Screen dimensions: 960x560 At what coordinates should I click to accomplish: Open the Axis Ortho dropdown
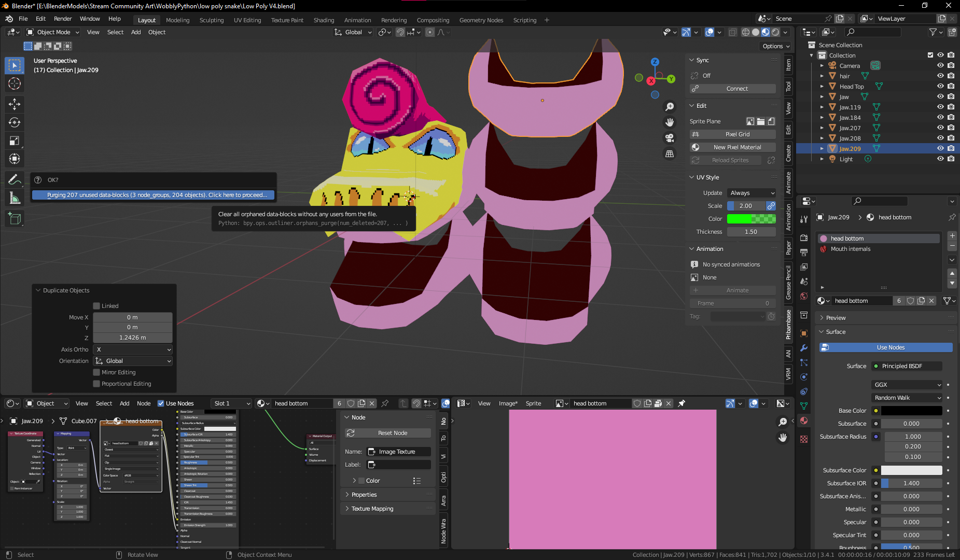coord(133,349)
